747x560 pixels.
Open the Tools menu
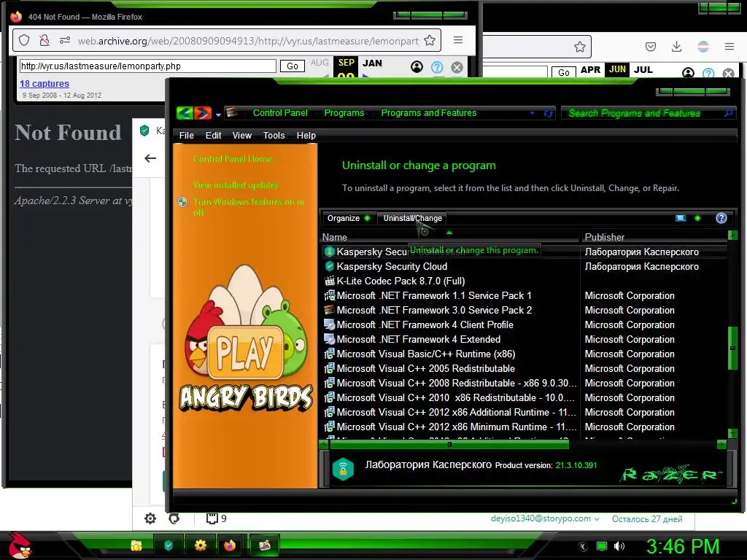(x=274, y=135)
